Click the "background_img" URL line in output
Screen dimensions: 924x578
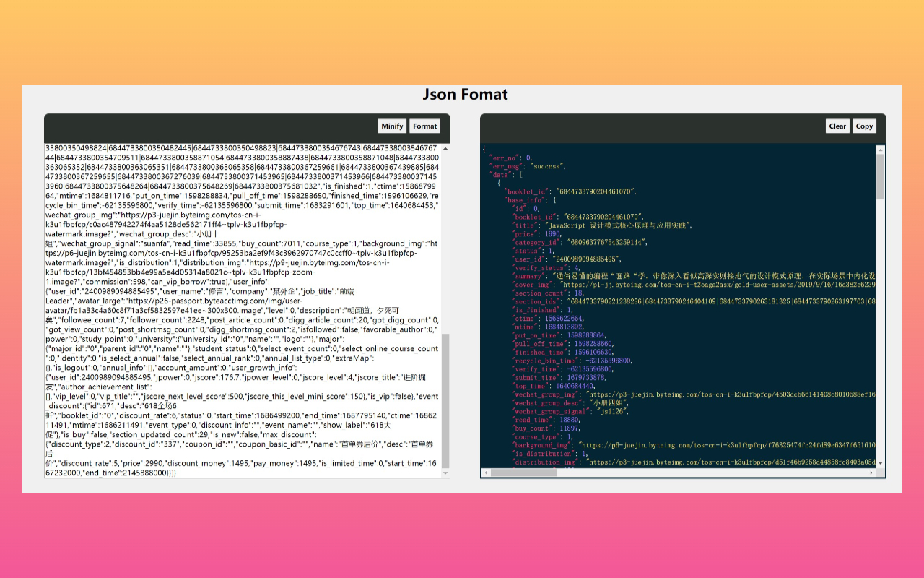click(x=693, y=445)
